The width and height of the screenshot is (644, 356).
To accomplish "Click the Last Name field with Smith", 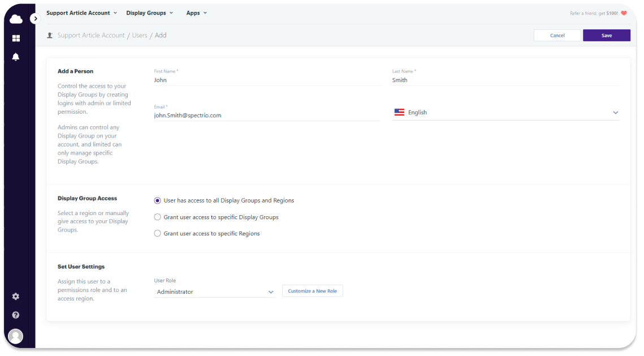I will click(x=505, y=80).
